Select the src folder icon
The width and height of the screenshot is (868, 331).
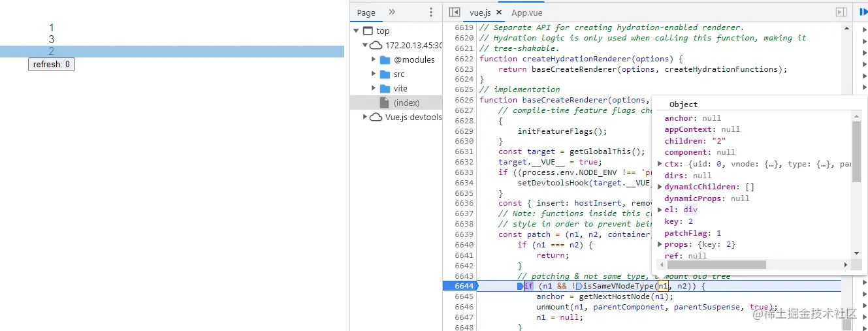point(385,74)
